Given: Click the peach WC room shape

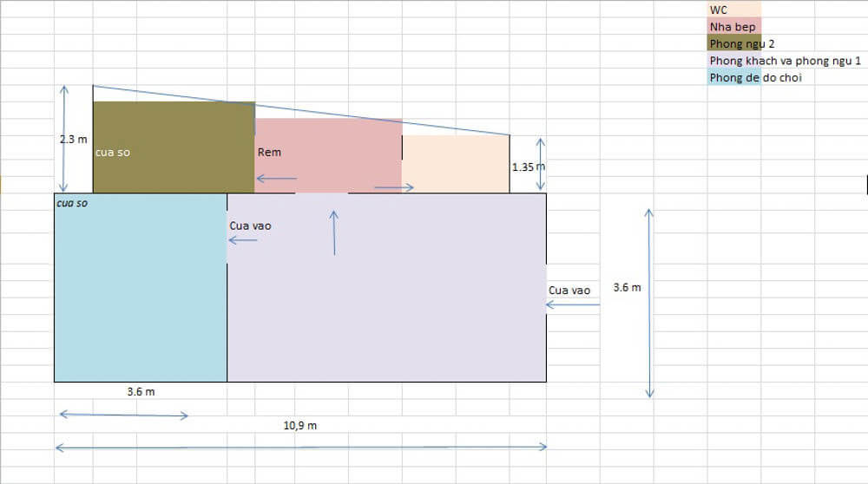Looking at the screenshot, I should click(x=456, y=164).
